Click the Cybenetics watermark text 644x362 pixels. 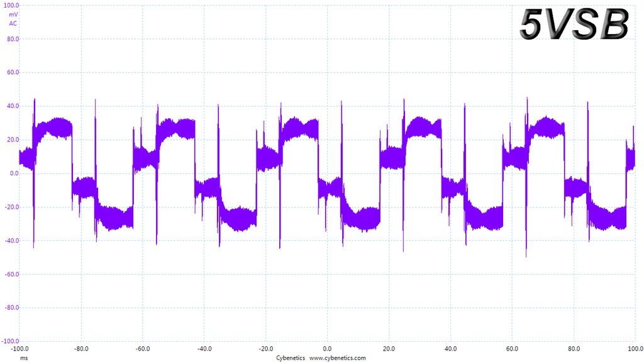[291, 358]
